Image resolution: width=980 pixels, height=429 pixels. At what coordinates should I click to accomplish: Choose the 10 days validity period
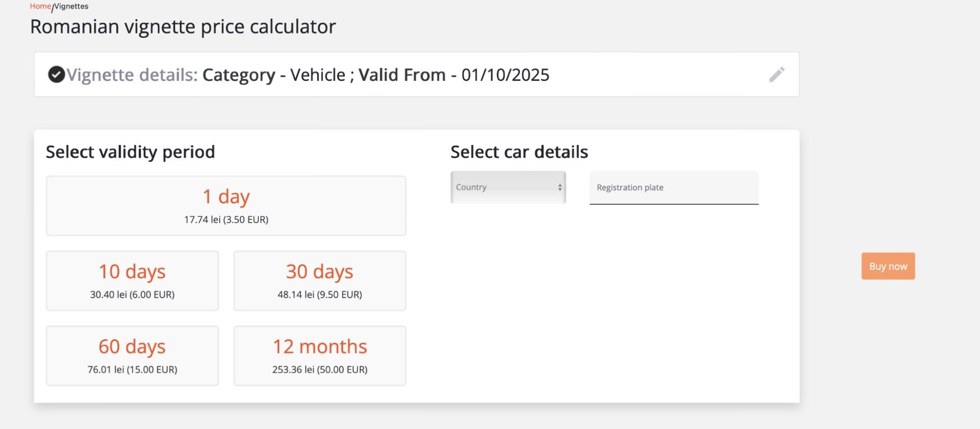click(x=132, y=280)
